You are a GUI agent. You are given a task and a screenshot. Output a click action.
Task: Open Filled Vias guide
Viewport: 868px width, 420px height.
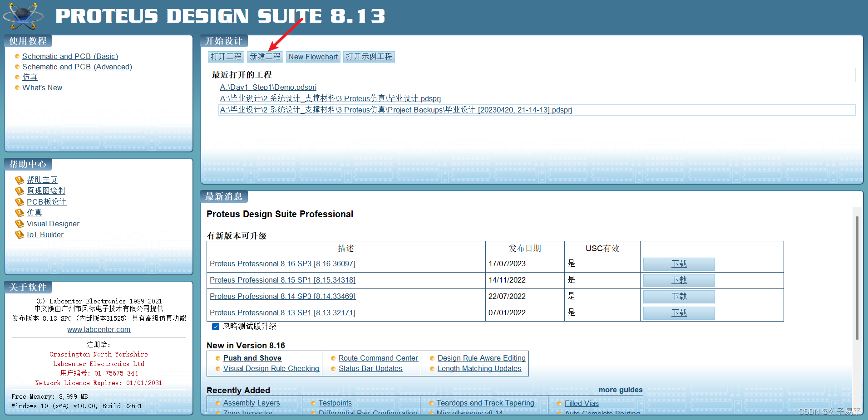point(582,403)
